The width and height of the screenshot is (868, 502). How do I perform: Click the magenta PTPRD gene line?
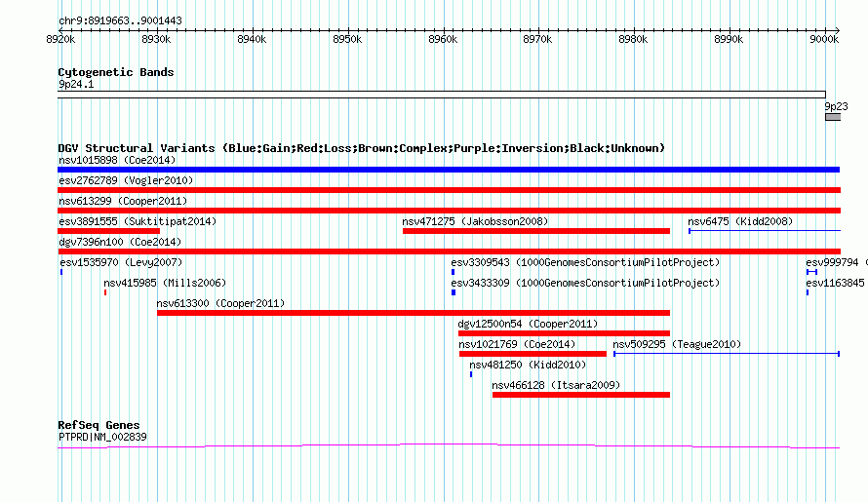click(449, 445)
